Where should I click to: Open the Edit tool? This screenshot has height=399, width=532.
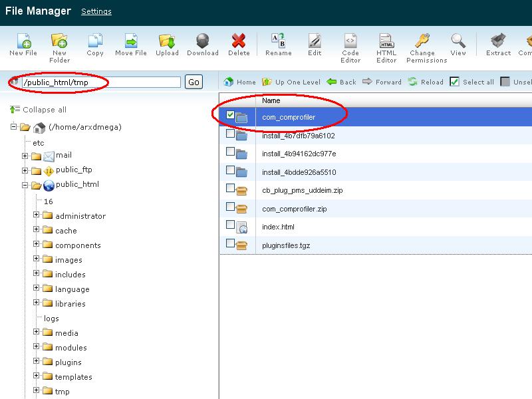pos(315,41)
